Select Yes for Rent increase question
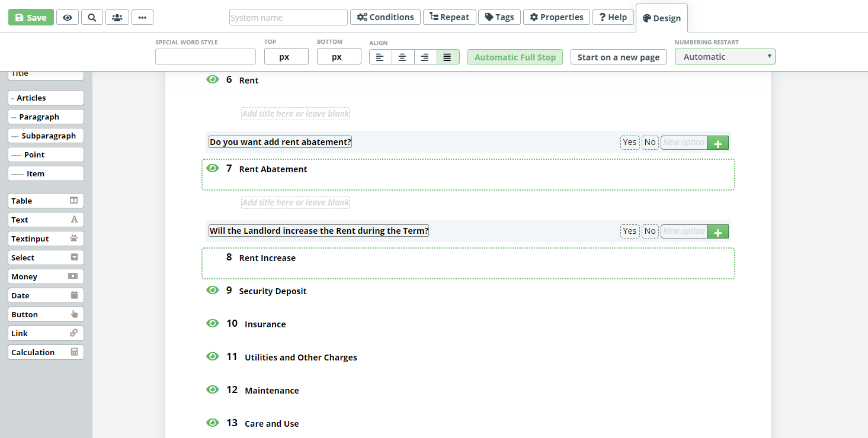Screen dimensions: 868x438 click(630, 231)
